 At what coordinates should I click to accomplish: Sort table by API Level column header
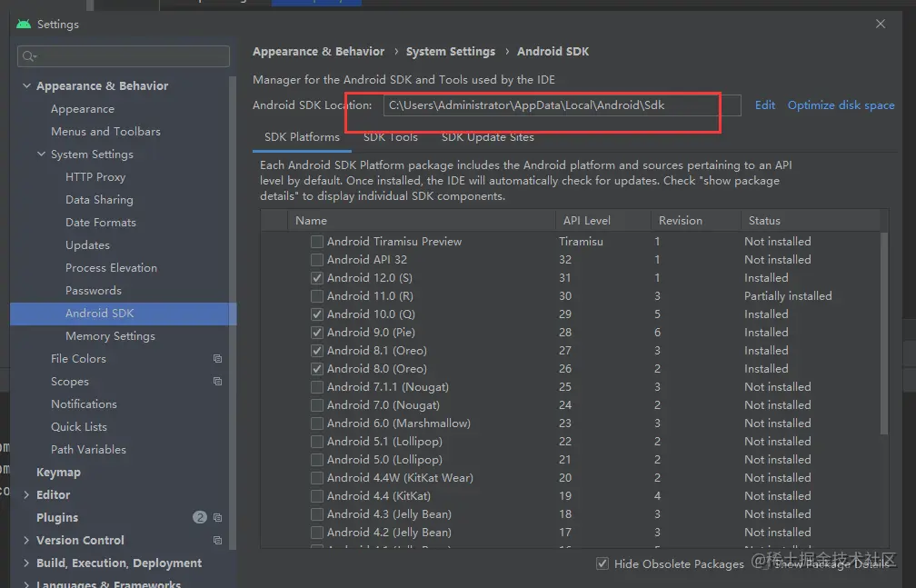pyautogui.click(x=602, y=220)
